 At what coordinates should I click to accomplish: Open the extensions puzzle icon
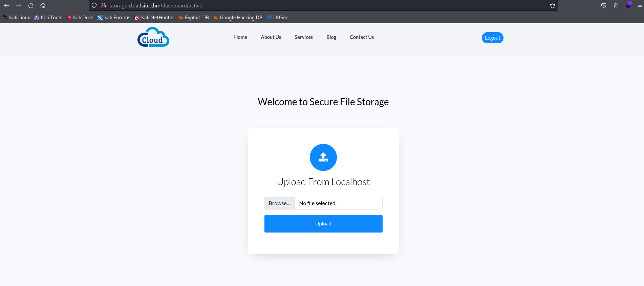pos(616,6)
